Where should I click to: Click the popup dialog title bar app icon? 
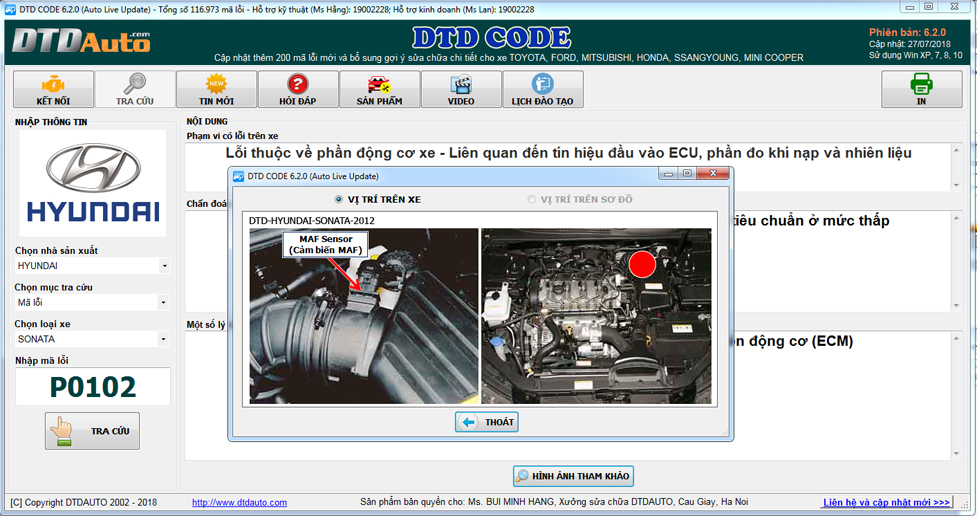coord(238,176)
